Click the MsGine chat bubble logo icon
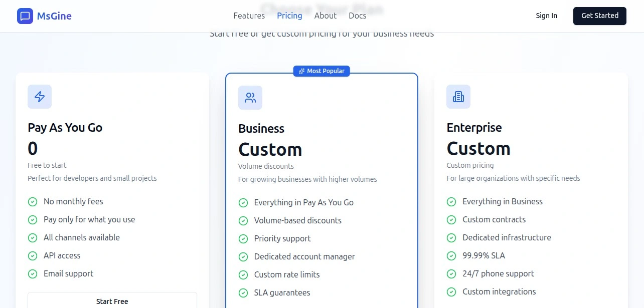The height and width of the screenshot is (308, 644). point(25,16)
